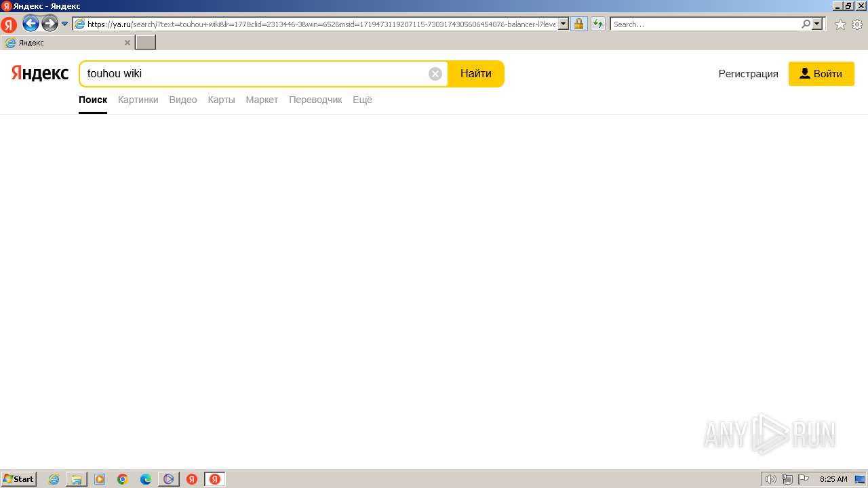Image resolution: width=868 pixels, height=488 pixels.
Task: Switch to the Картинки tab
Action: 138,100
